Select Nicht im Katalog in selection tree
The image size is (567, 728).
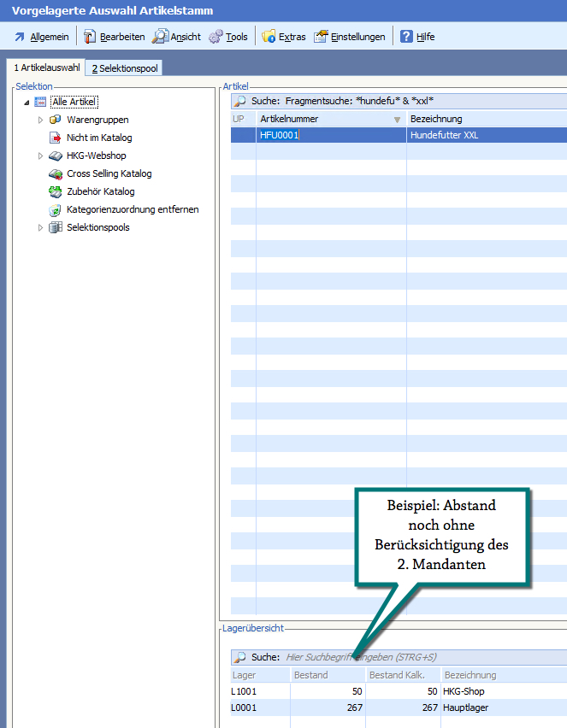(99, 138)
